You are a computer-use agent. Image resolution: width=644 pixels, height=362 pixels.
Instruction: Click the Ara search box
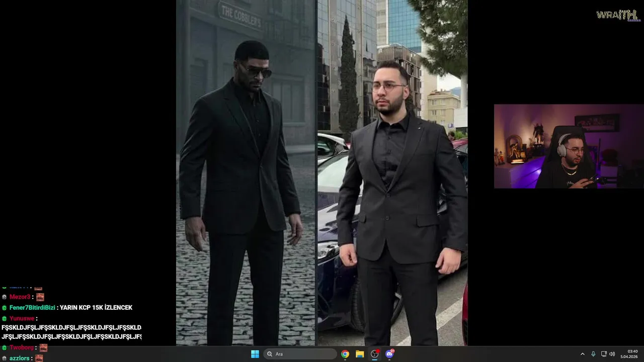(x=300, y=354)
